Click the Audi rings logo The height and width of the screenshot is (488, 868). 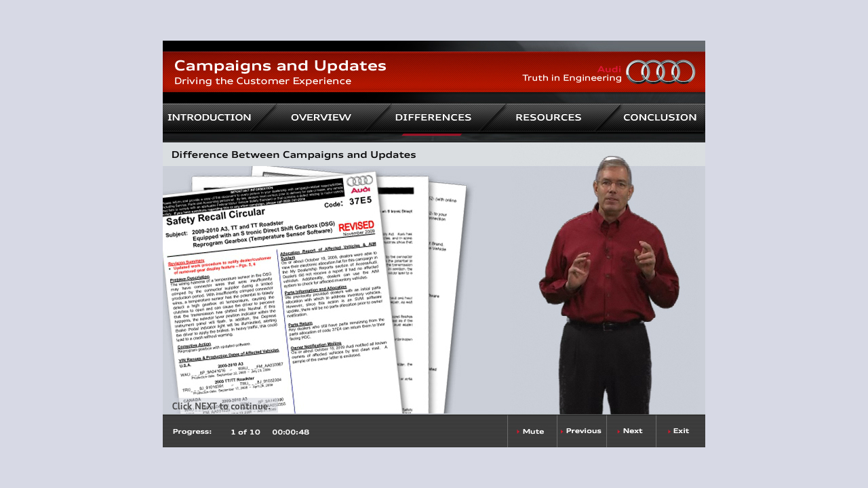point(660,70)
